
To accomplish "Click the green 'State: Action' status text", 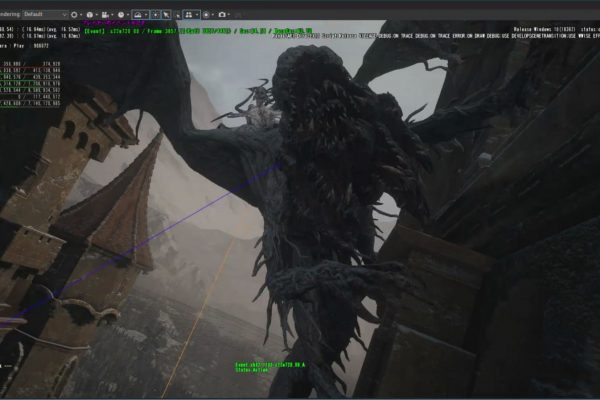I will [252, 370].
